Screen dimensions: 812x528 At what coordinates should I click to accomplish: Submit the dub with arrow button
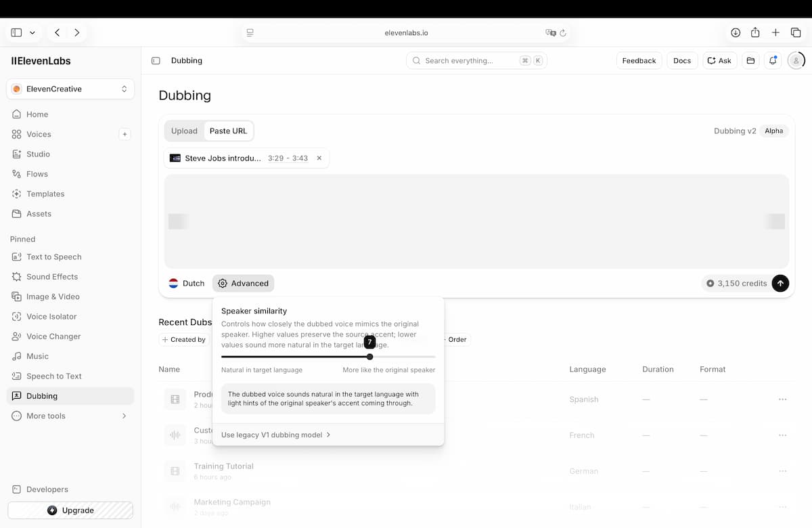click(x=781, y=284)
